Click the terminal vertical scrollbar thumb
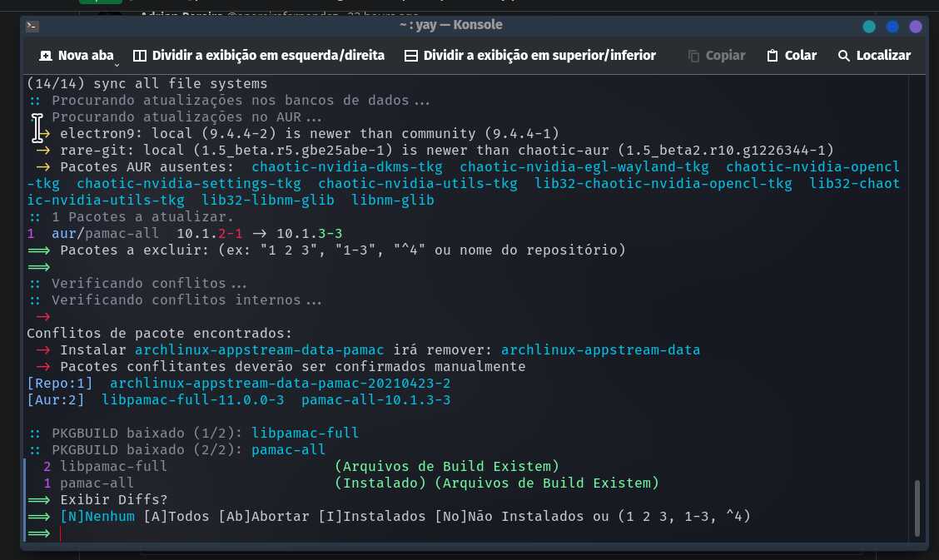The width and height of the screenshot is (939, 560). click(917, 508)
